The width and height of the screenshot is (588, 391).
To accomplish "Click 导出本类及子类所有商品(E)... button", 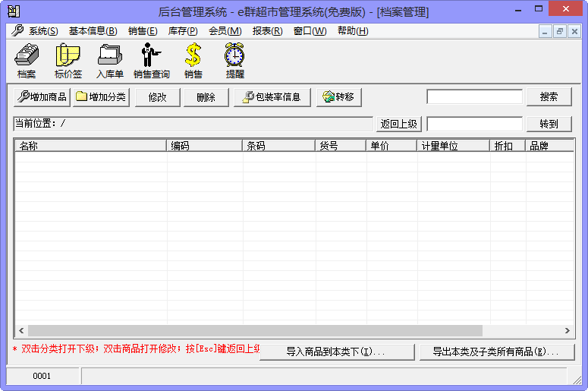I will coord(497,352).
